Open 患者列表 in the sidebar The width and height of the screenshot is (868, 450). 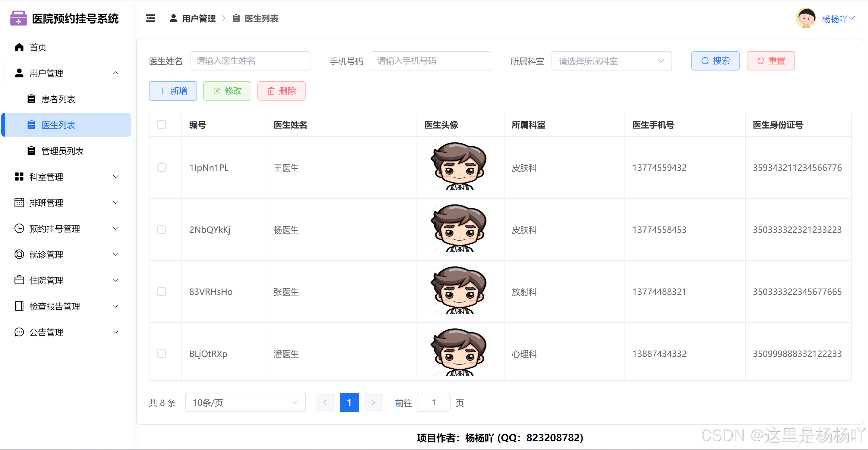[58, 99]
